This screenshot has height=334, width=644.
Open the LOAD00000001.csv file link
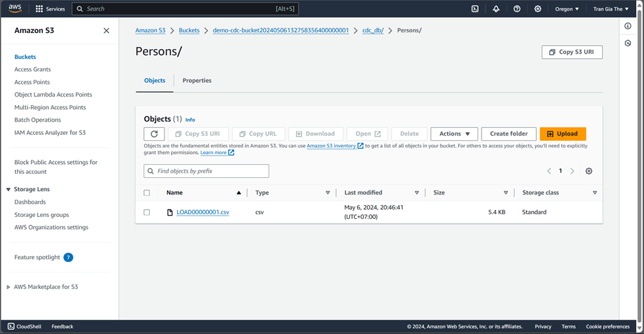pos(203,212)
